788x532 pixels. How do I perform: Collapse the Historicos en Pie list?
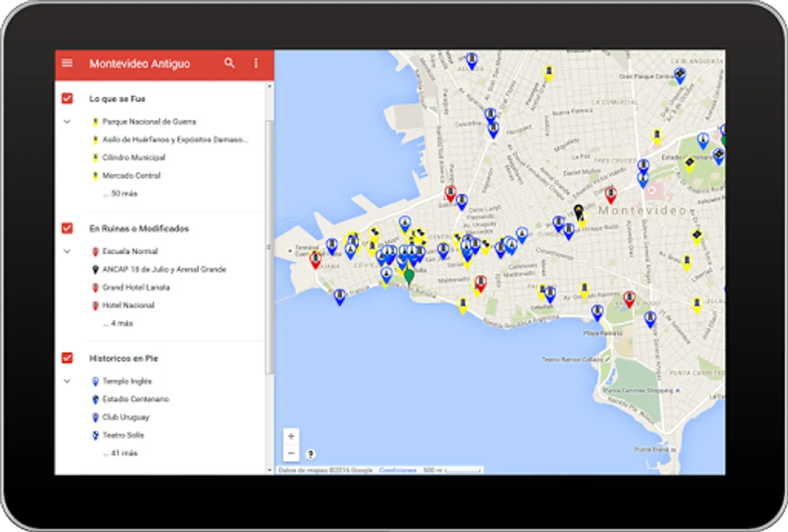coord(67,381)
